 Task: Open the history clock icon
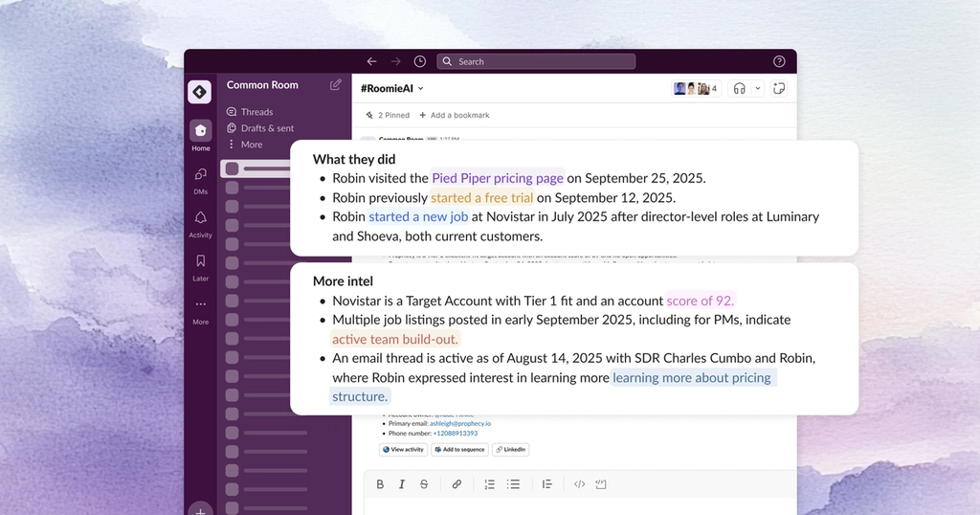click(x=420, y=61)
